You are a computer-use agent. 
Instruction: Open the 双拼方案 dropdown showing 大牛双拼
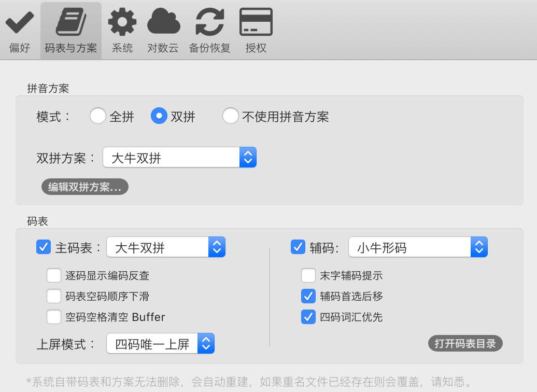(x=179, y=158)
